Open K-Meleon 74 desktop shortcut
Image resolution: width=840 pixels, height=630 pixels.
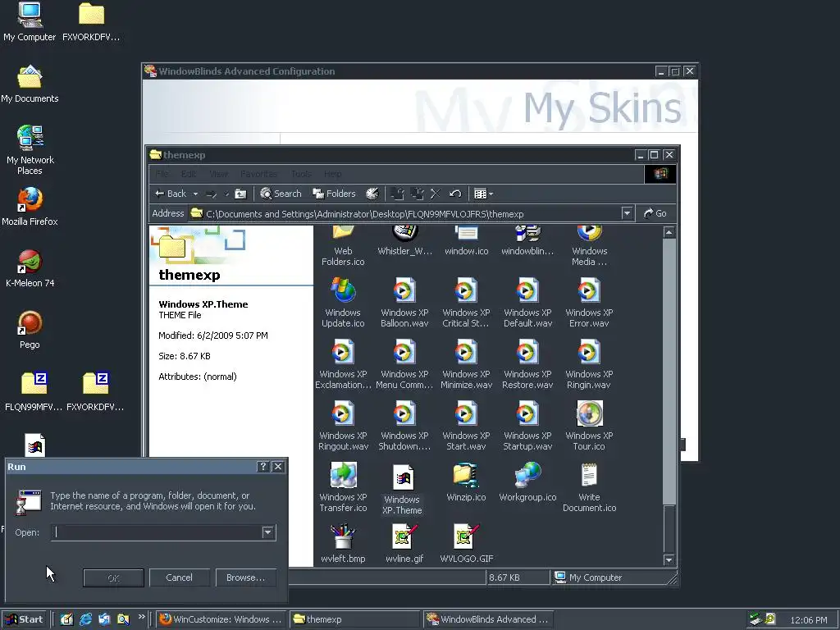(30, 268)
